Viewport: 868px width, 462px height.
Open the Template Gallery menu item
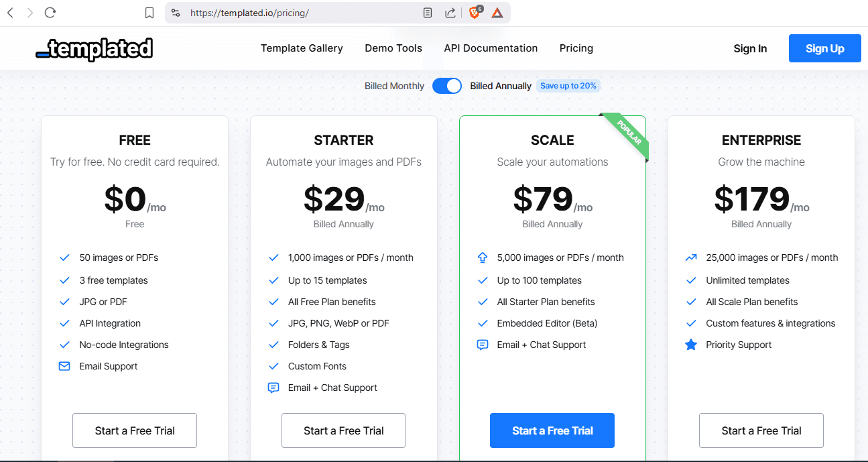[302, 48]
